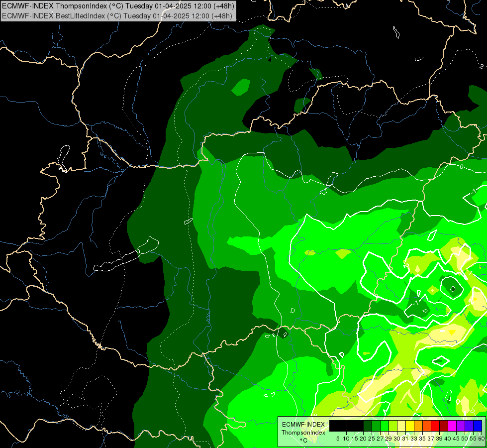
Task: Select the dark red 39–40 legend swatch
Action: pos(444,426)
